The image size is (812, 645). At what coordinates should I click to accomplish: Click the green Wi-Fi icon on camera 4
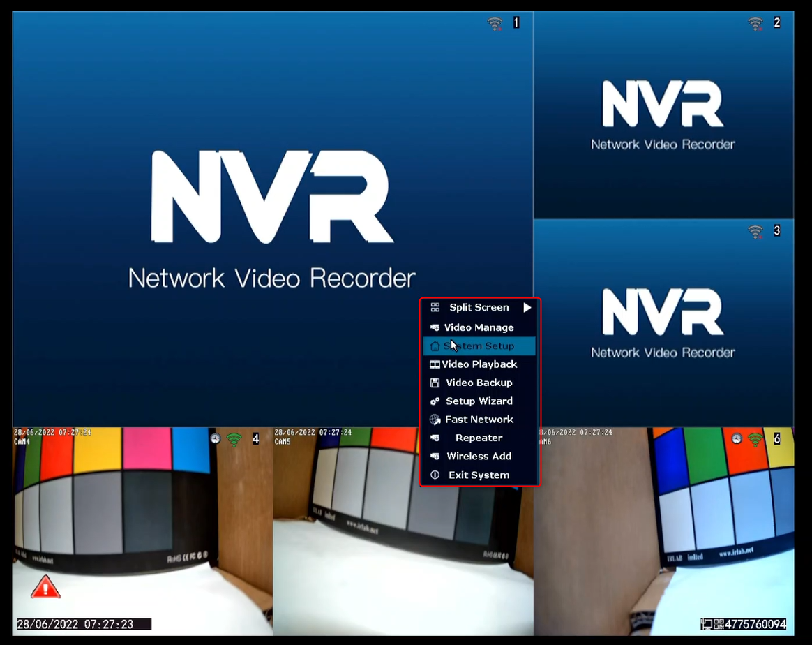tap(234, 440)
